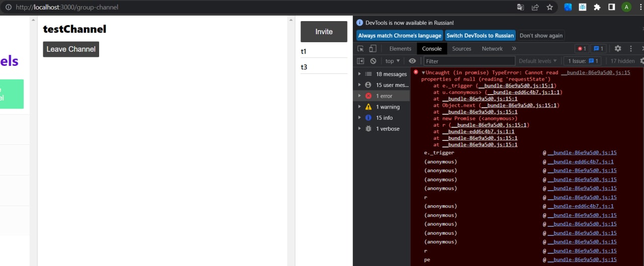
Task: Select '15 info' sidebar row
Action: click(x=382, y=118)
